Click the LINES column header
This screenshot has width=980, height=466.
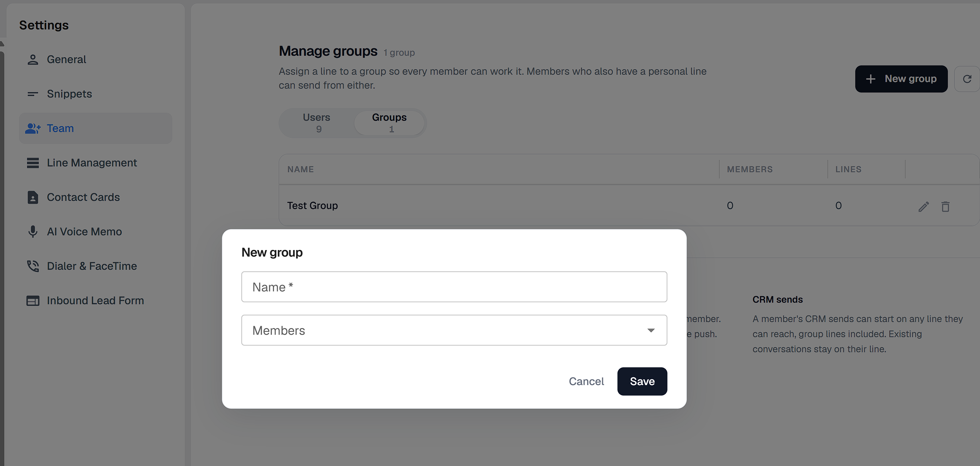(848, 169)
